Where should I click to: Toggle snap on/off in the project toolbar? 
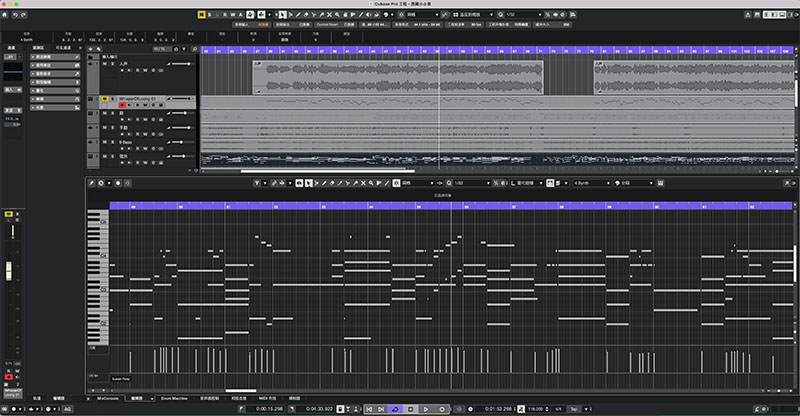402,15
